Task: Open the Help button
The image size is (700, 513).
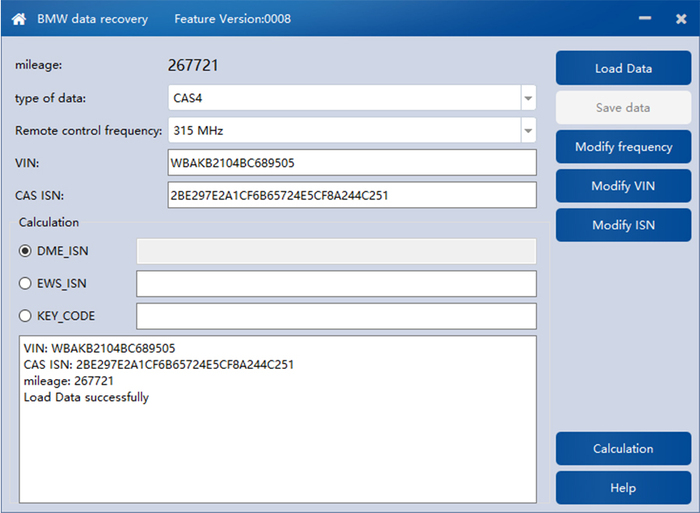Action: pyautogui.click(x=623, y=488)
